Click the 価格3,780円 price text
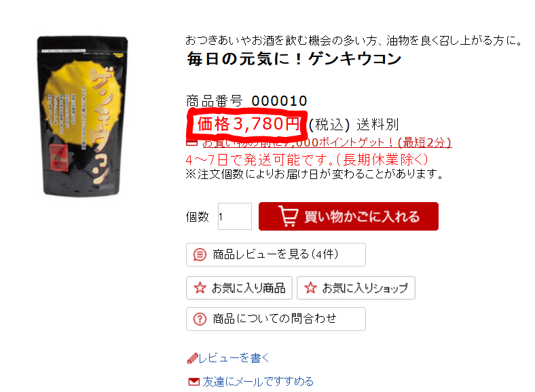The width and height of the screenshot is (535, 392). pyautogui.click(x=248, y=123)
